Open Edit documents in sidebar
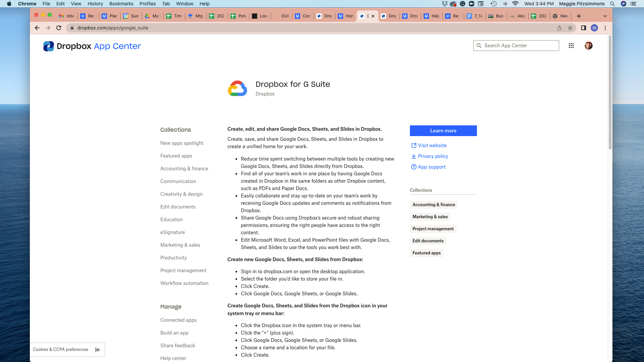Screen dimensions: 644x362 tap(178, 207)
